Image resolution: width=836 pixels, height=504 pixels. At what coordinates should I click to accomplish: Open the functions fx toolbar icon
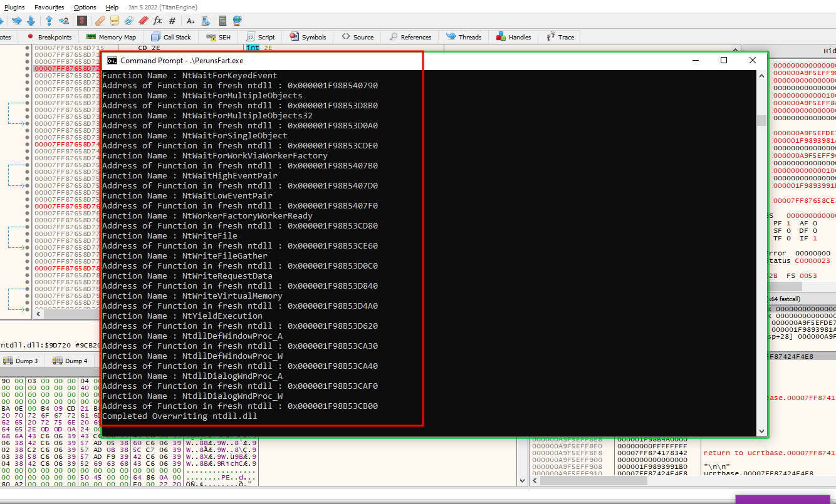click(157, 21)
